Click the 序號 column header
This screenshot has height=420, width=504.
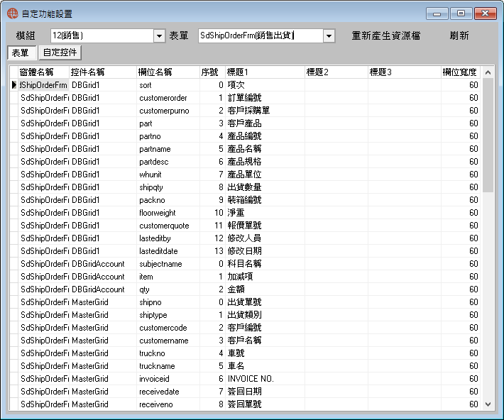(212, 72)
